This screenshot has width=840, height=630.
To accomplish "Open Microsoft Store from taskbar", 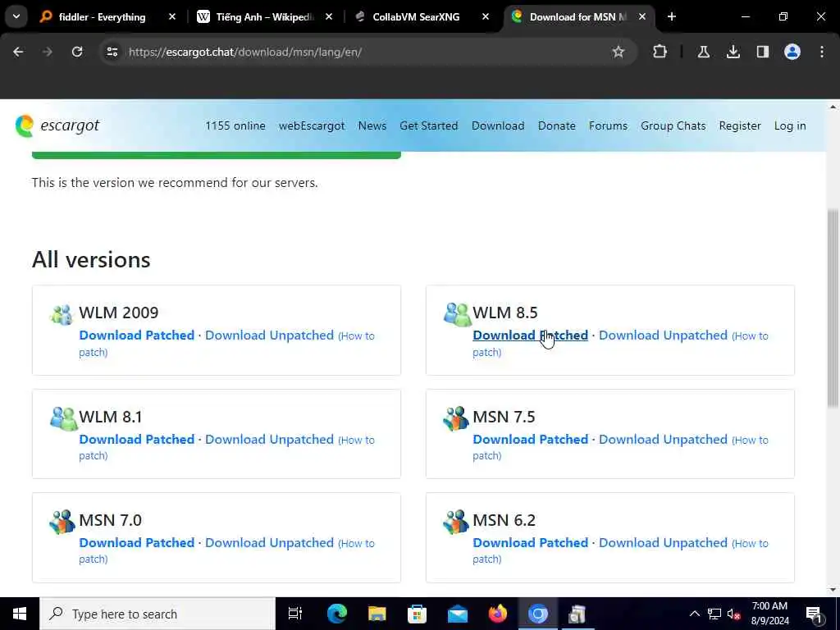I will point(418,614).
